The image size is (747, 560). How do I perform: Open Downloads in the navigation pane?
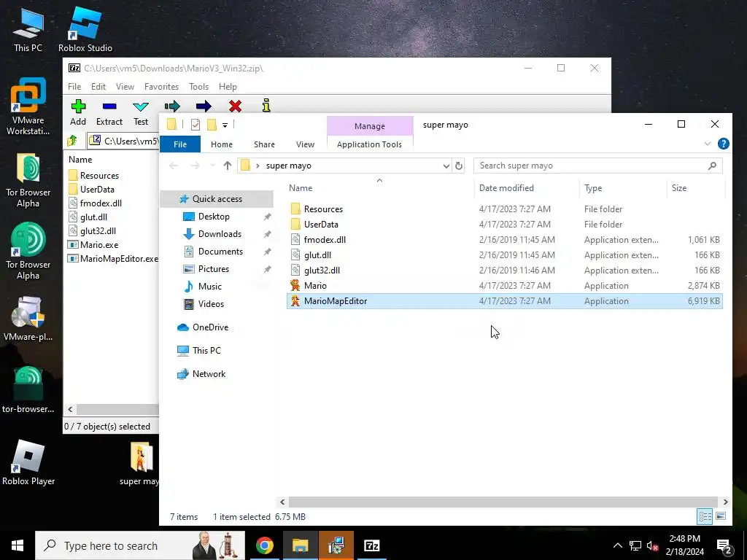pos(220,234)
